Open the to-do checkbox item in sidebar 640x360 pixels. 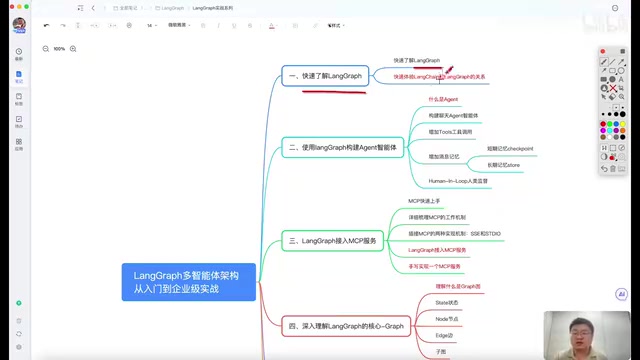(x=19, y=121)
